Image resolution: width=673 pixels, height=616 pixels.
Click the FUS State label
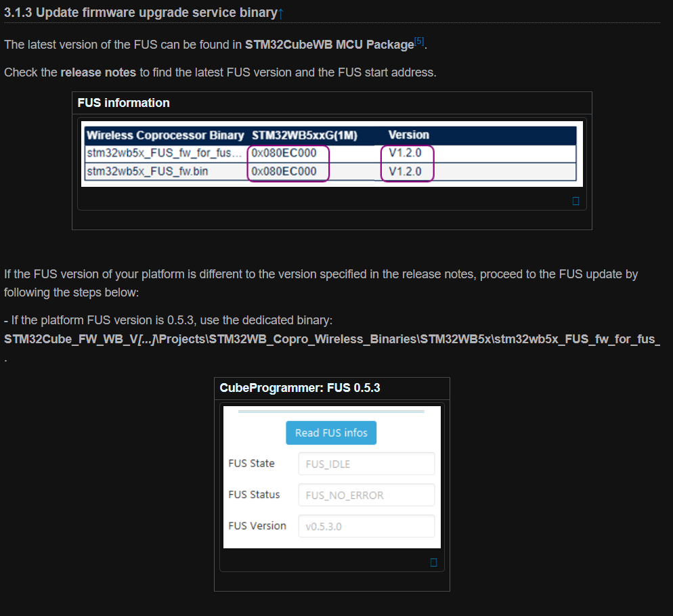pos(251,464)
